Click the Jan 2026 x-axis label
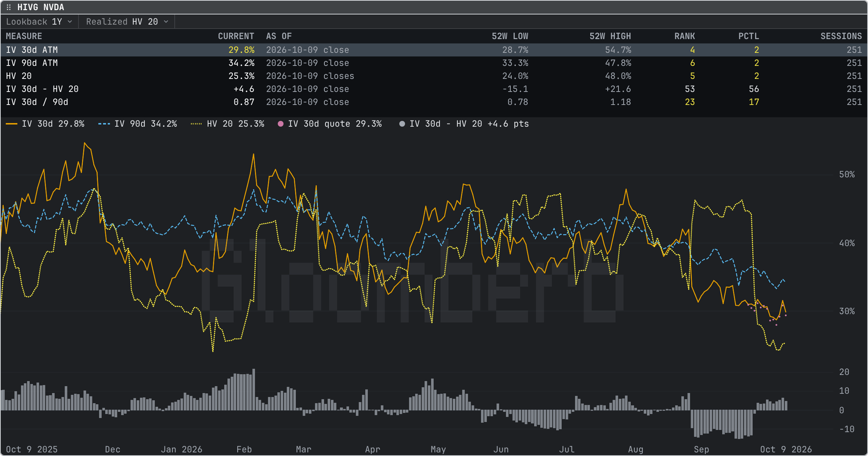Viewport: 868px width, 456px height. (x=182, y=449)
